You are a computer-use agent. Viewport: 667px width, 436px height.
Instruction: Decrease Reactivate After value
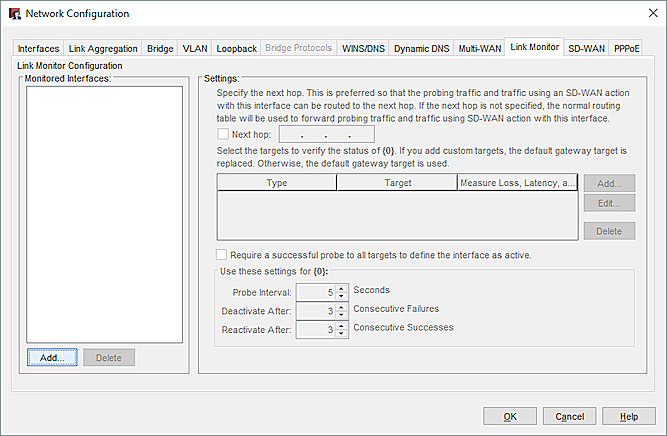tap(341, 335)
